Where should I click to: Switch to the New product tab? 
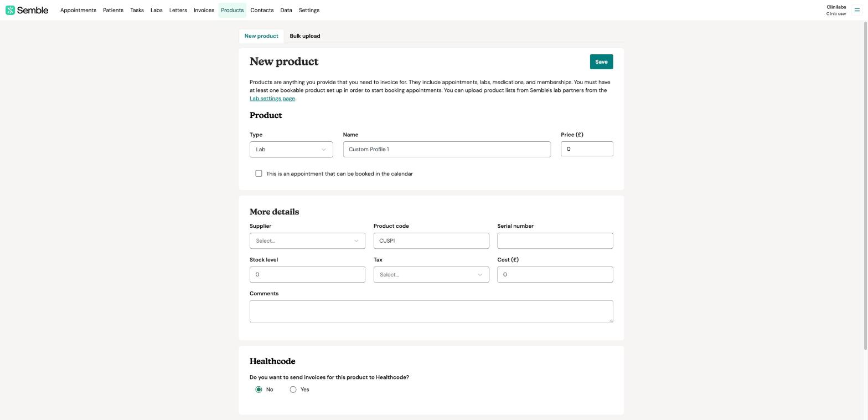tap(261, 36)
